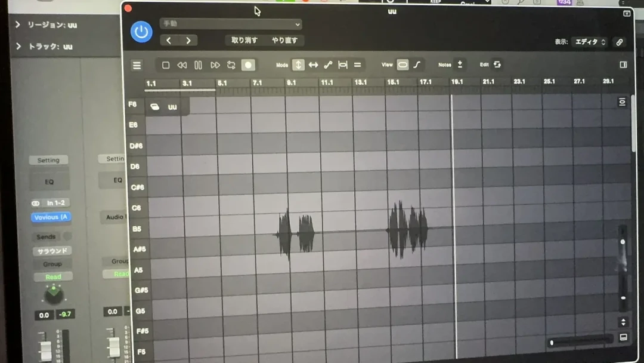
Task: Expand the リージョン: uu disclosure
Action: tap(18, 24)
